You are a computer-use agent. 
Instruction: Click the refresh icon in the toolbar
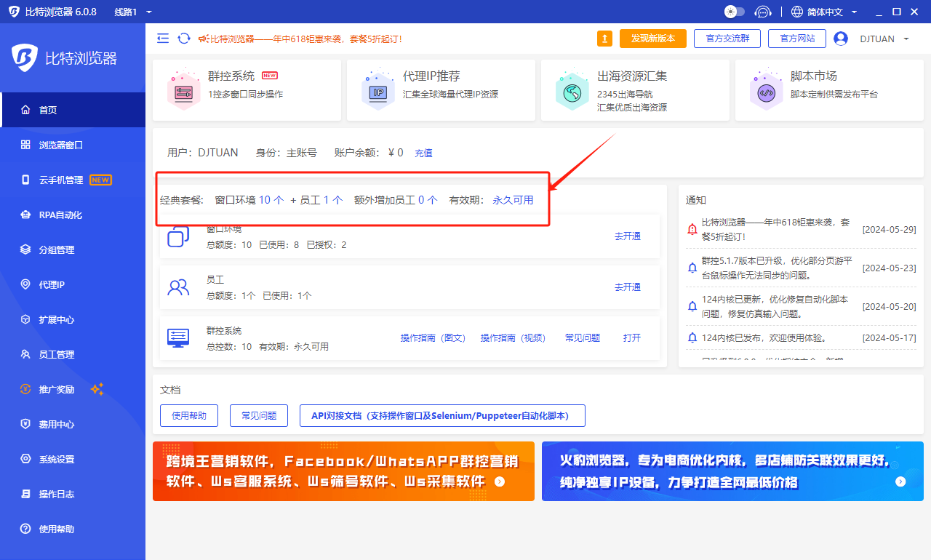click(x=184, y=38)
